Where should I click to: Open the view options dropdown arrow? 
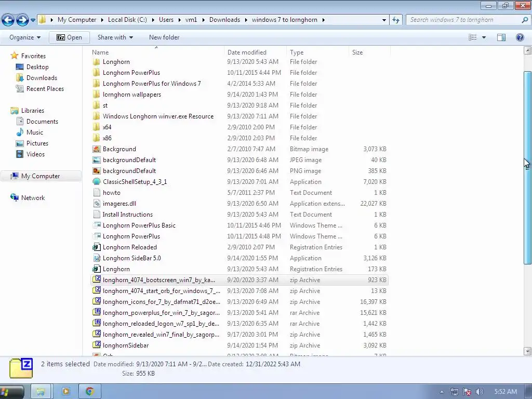(484, 37)
